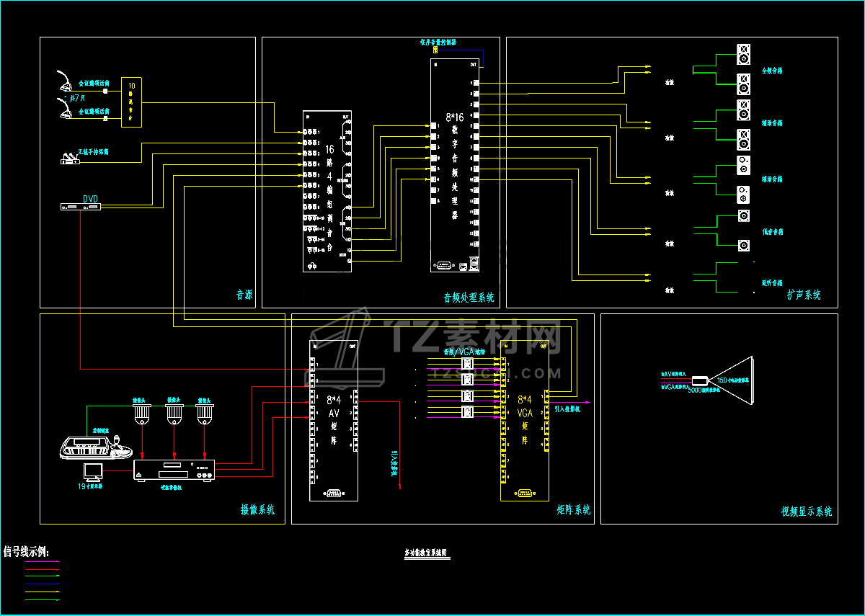Click the yellow 程序音量控制器 symbol

[x=435, y=50]
